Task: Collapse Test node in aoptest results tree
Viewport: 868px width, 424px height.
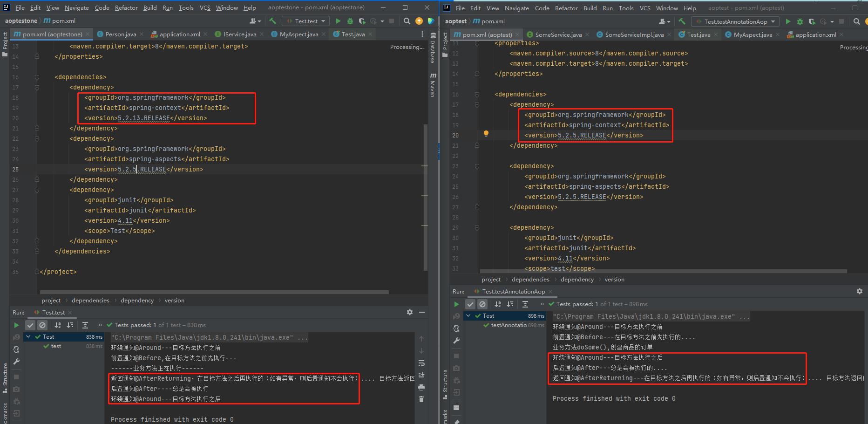Action: tap(468, 316)
